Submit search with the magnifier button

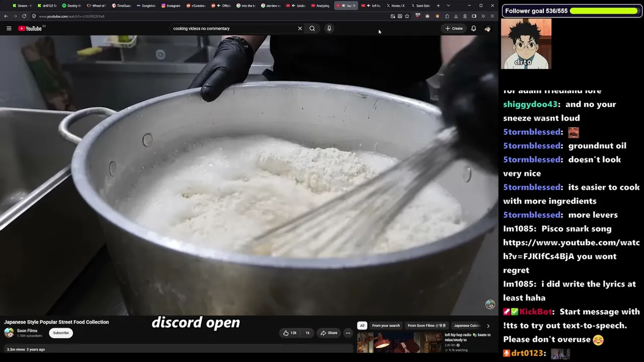[x=312, y=29]
